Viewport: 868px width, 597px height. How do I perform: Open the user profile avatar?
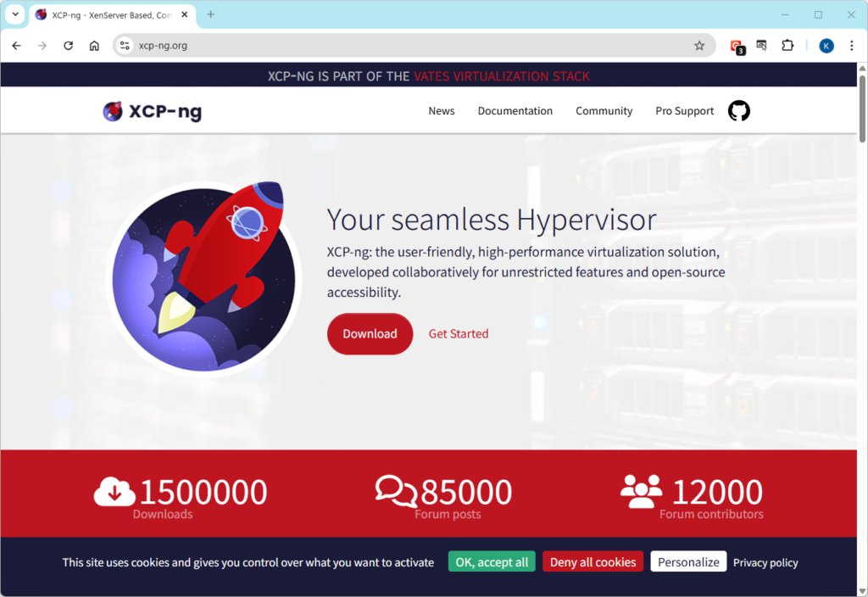tap(826, 46)
